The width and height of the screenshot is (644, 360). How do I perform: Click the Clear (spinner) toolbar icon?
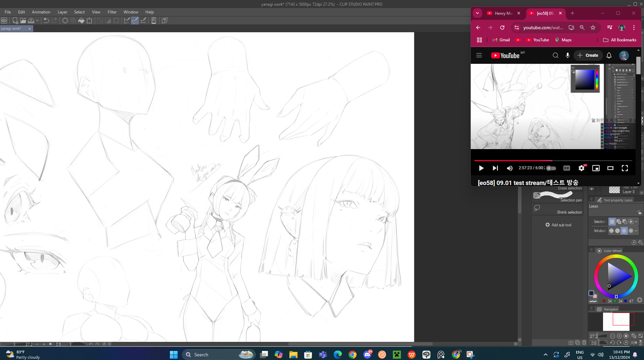pos(65,20)
